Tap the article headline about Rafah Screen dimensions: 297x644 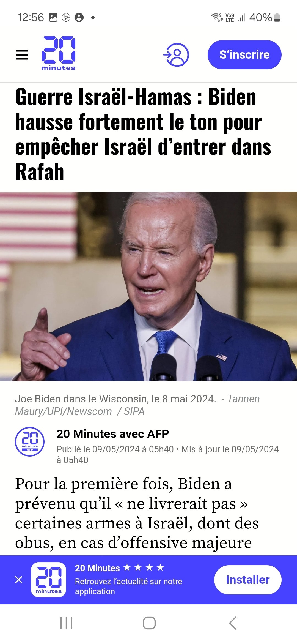143,134
